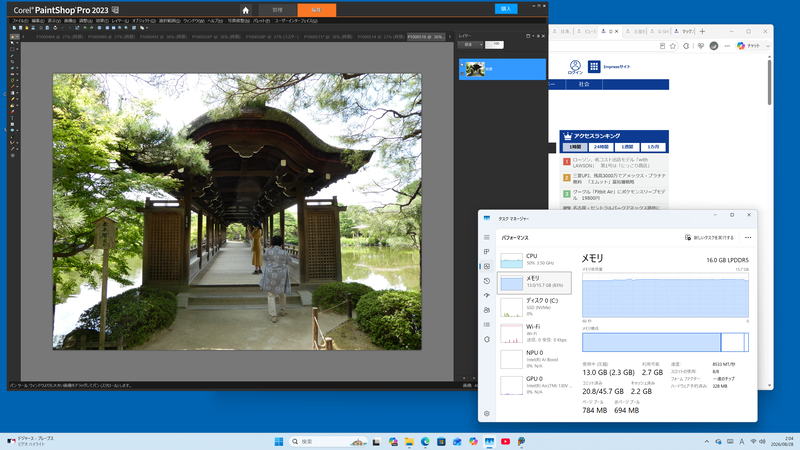This screenshot has height=450, width=800.
Task: Open Startup apps icon in Task Manager sidebar
Action: click(487, 295)
